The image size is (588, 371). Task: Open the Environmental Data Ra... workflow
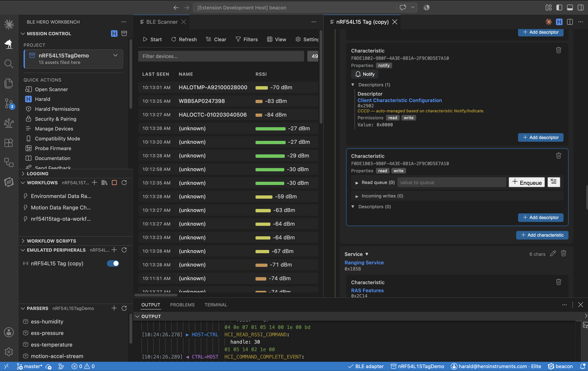click(x=61, y=196)
